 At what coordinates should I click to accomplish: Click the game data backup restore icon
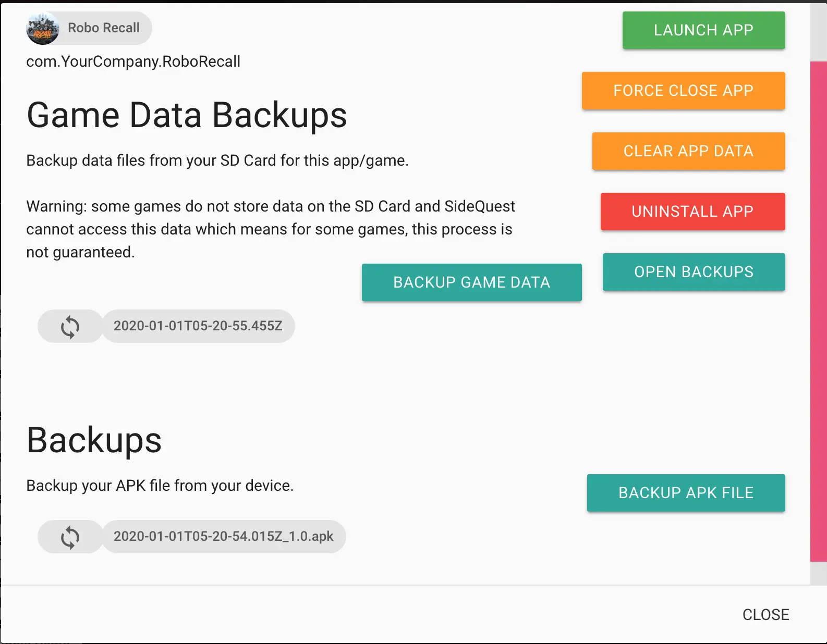click(x=70, y=327)
